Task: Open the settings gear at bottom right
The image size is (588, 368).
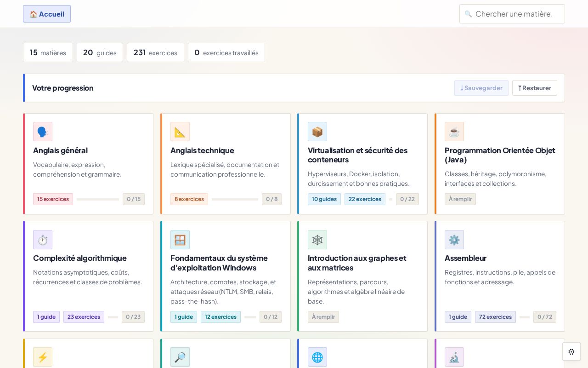Action: [x=571, y=351]
